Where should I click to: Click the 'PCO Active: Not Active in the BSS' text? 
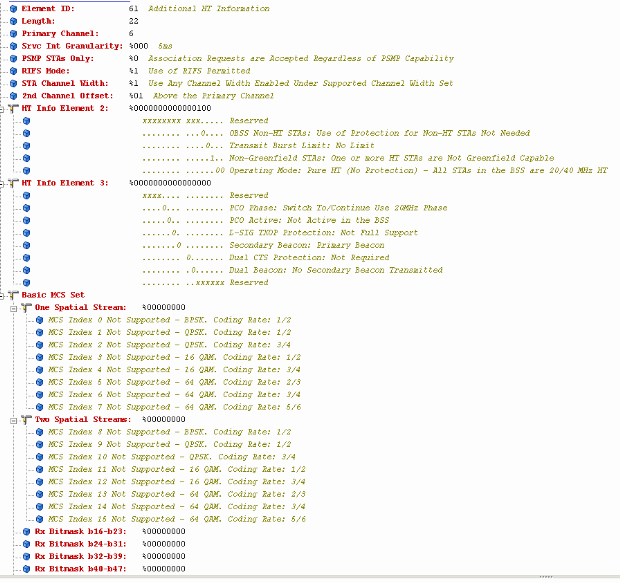pos(309,220)
